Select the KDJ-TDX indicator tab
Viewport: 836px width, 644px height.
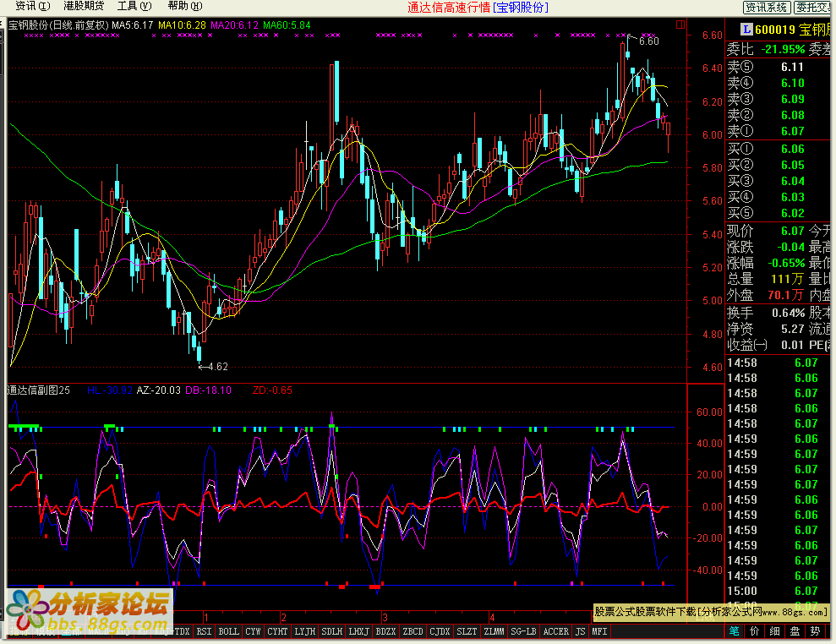point(172,631)
